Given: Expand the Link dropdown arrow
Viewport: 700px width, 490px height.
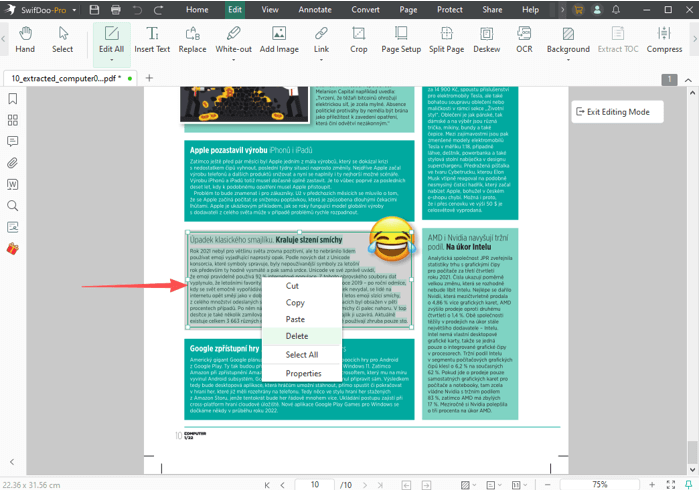Looking at the screenshot, I should (321, 60).
